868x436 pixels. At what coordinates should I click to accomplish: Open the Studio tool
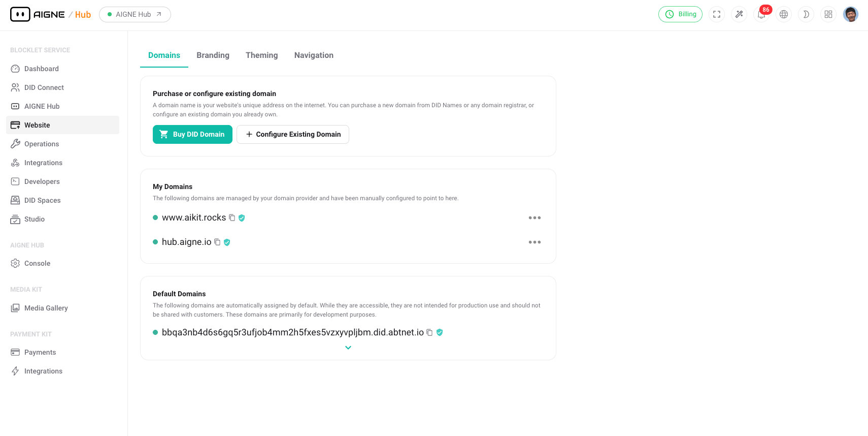34,219
